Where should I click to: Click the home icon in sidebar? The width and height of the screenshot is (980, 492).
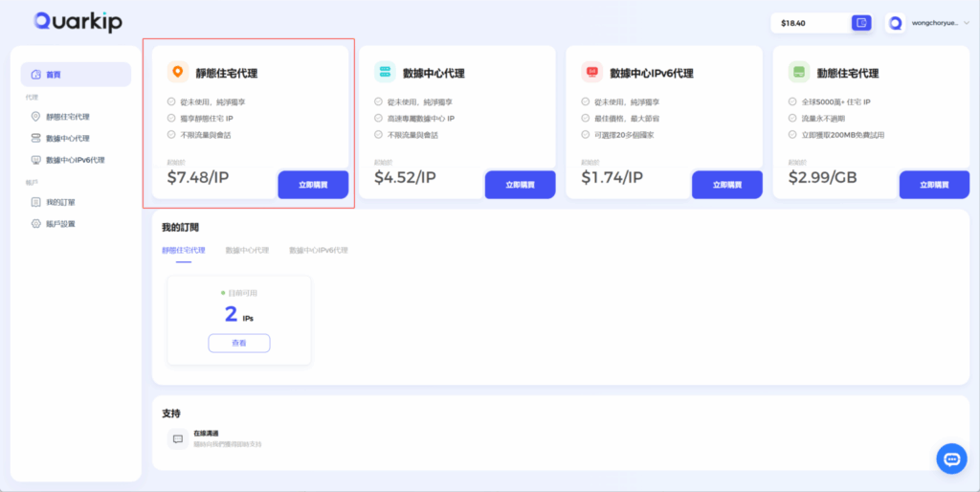[35, 75]
